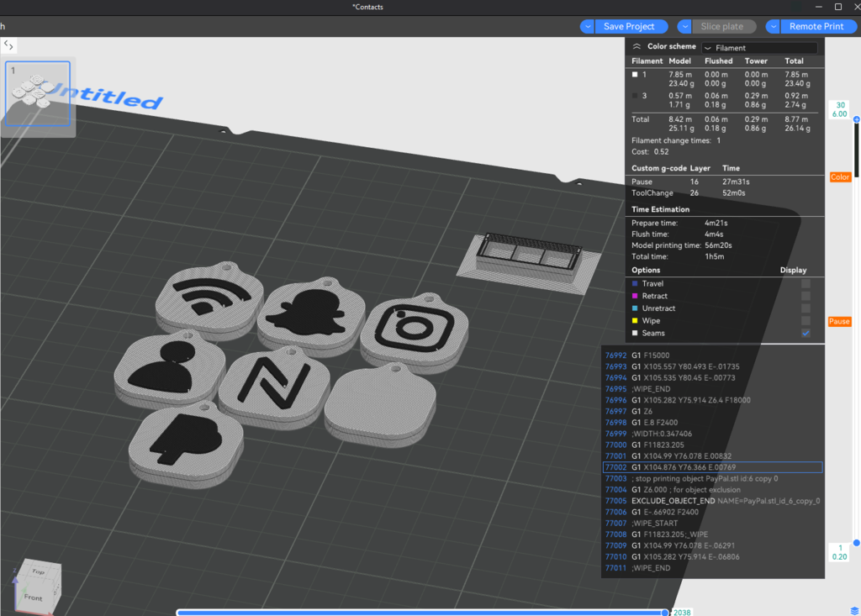Click the blank keychain model
Screen dimensions: 861x616
click(381, 404)
